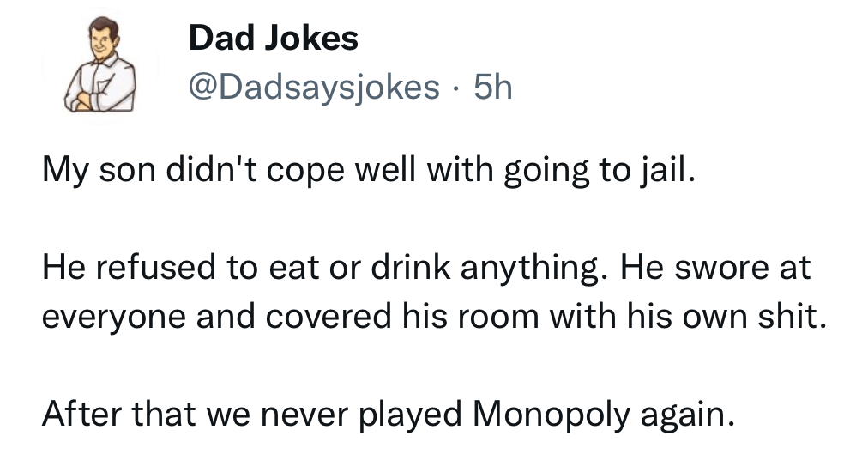
Task: Click the first line about going to jail
Action: pyautogui.click(x=366, y=173)
